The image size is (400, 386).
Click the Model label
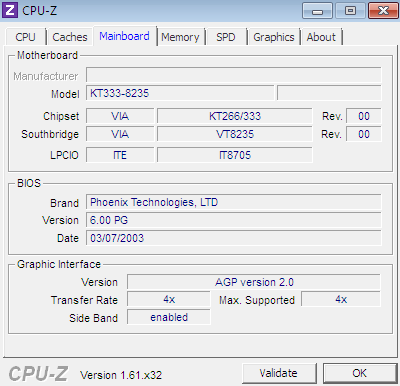coord(65,94)
